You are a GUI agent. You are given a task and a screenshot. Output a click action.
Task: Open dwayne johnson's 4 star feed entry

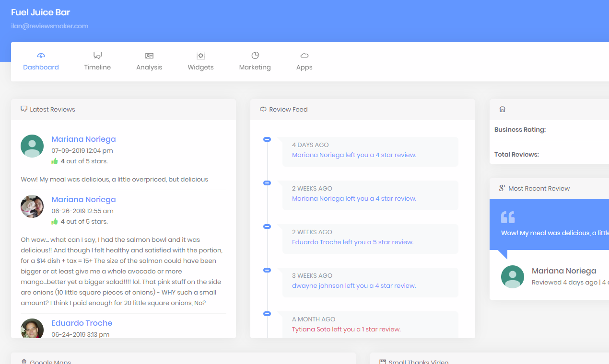point(354,286)
